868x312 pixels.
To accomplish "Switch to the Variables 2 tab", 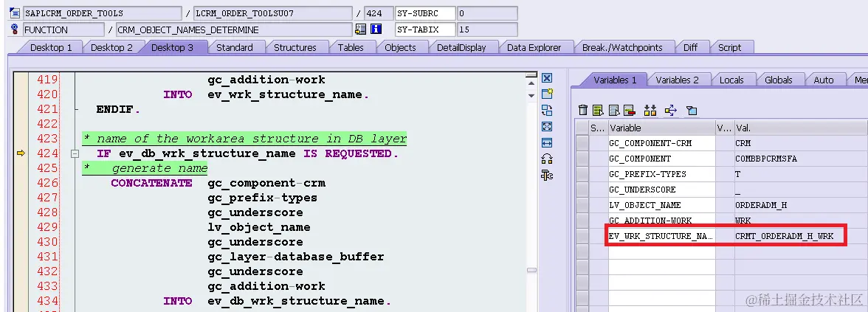I will click(x=677, y=80).
